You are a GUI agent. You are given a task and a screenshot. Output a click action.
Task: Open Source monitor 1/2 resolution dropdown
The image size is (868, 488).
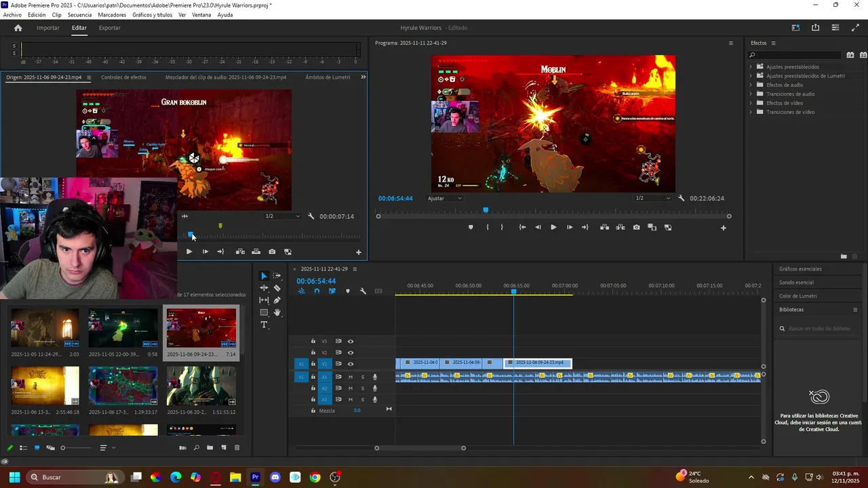(x=283, y=216)
